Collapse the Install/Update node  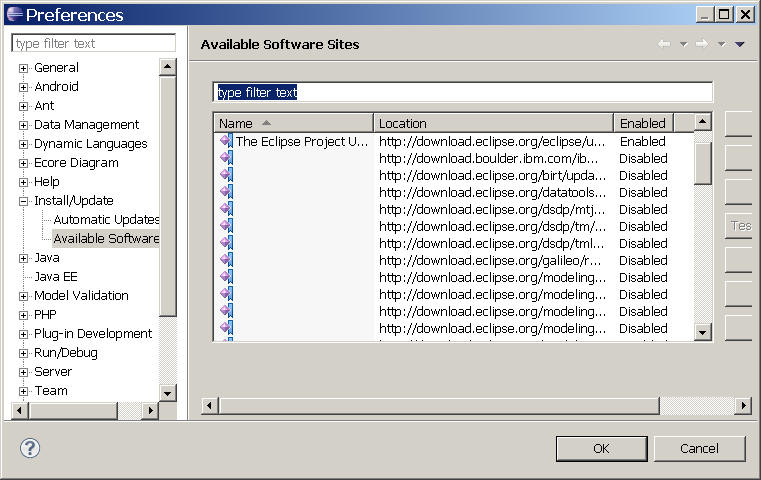click(23, 201)
